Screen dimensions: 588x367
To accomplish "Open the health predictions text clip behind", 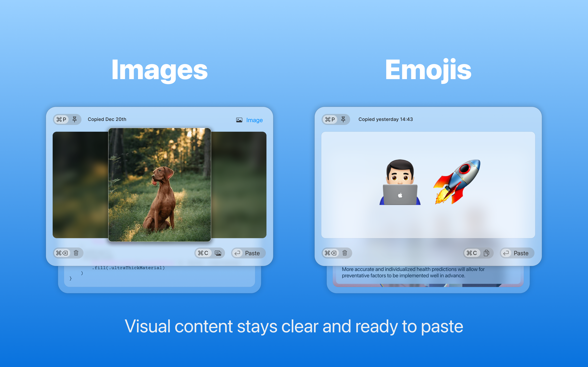I will [413, 273].
